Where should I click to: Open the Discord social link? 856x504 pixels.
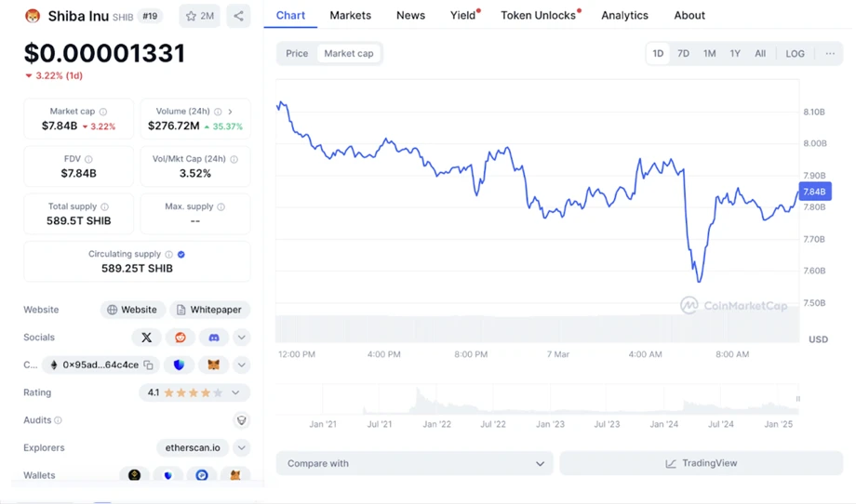click(214, 338)
